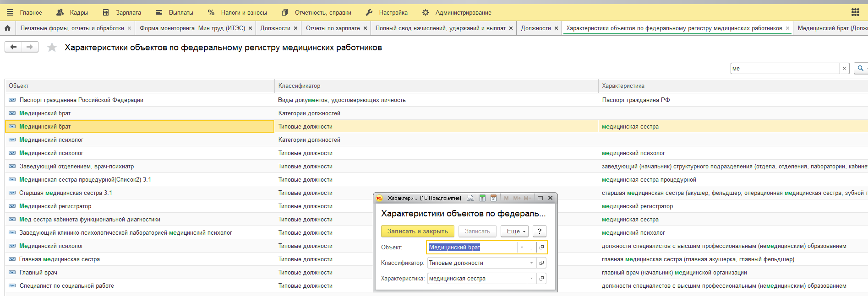Click the M+ memory add button

[x=517, y=198]
